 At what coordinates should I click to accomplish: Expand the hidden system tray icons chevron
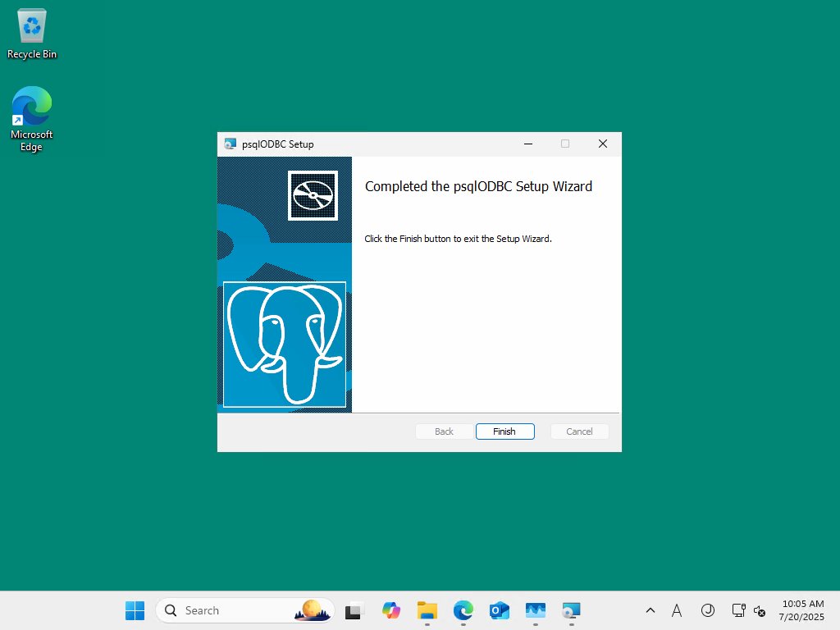click(x=651, y=610)
